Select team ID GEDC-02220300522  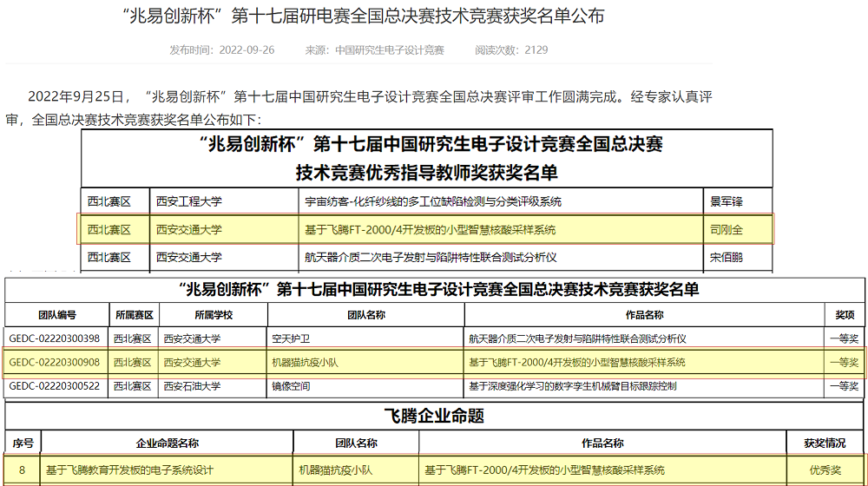tap(55, 385)
